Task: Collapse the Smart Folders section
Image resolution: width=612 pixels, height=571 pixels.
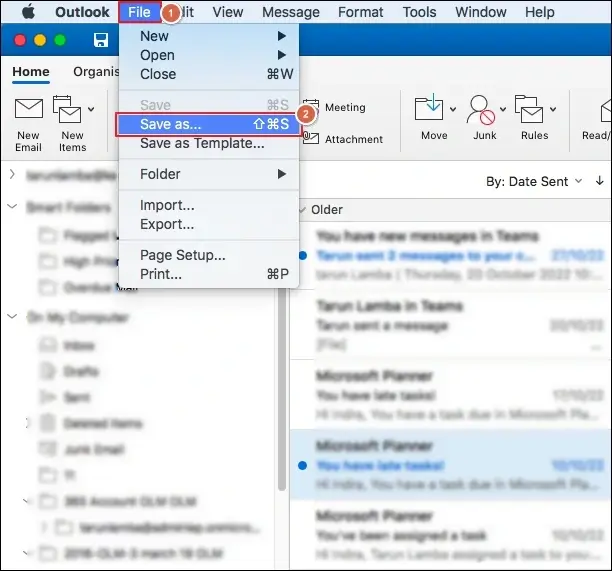Action: coord(12,206)
